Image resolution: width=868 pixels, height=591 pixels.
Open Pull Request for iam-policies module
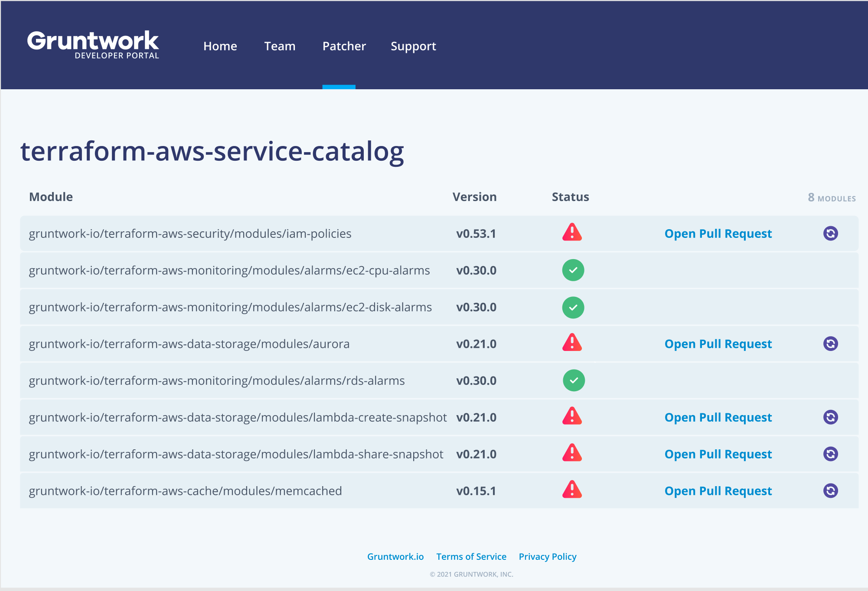pyautogui.click(x=718, y=234)
